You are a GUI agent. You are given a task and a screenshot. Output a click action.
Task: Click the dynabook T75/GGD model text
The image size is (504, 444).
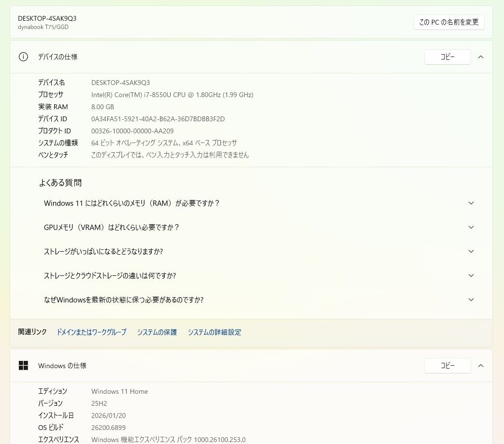pyautogui.click(x=43, y=27)
